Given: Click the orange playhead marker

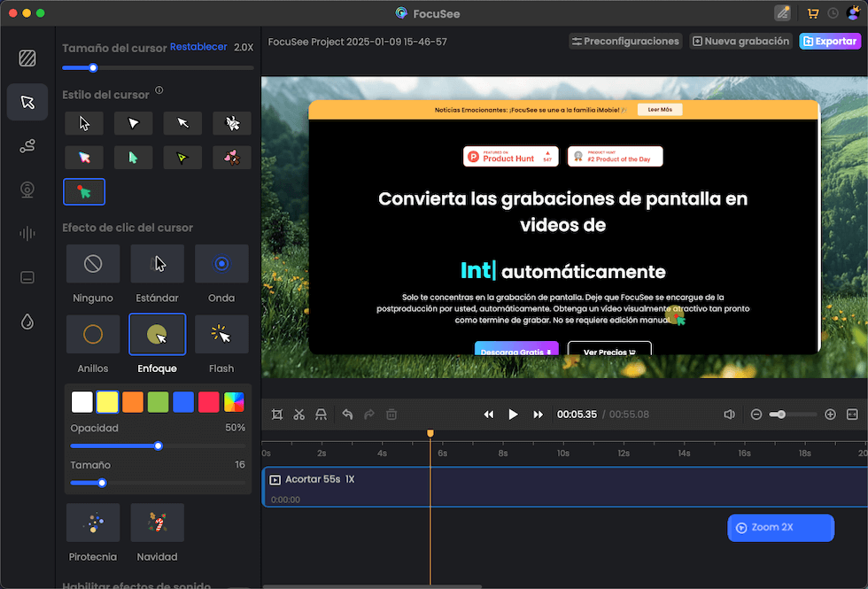Looking at the screenshot, I should [x=430, y=433].
